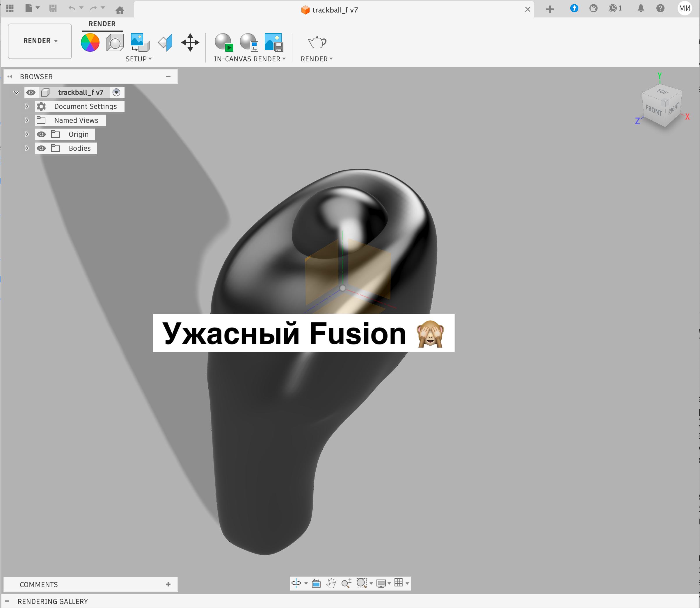Viewport: 700px width, 608px height.
Task: Toggle visibility of trackball_f v7 component
Action: point(31,93)
